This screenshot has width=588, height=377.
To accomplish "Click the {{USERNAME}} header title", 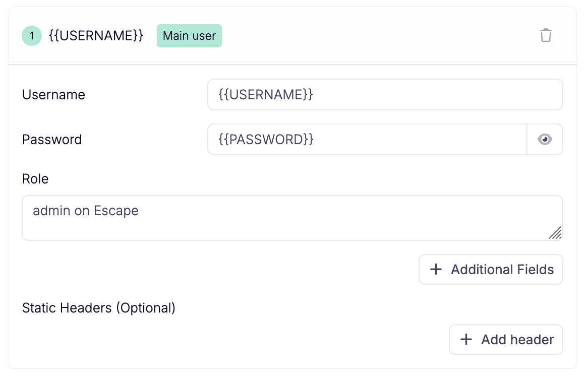I will pyautogui.click(x=96, y=36).
